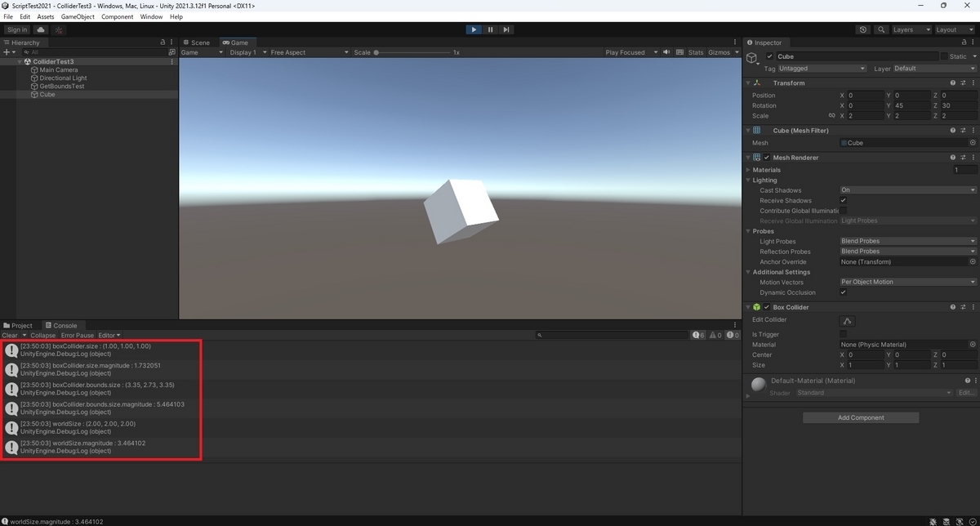Mute audio in the Game view toolbar
The width and height of the screenshot is (980, 526).
666,51
